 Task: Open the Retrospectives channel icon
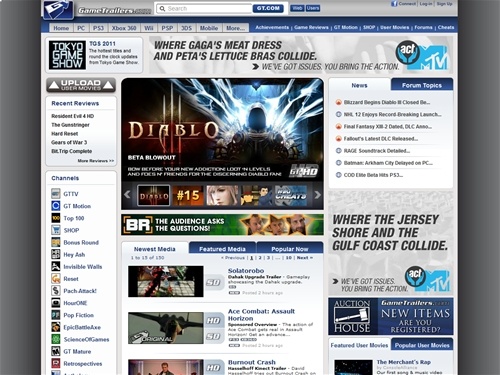tap(56, 363)
